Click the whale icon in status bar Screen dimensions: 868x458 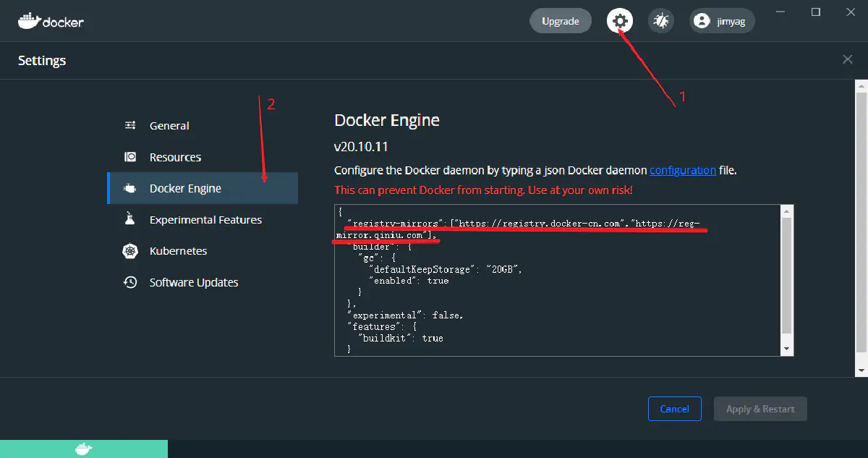pos(84,449)
